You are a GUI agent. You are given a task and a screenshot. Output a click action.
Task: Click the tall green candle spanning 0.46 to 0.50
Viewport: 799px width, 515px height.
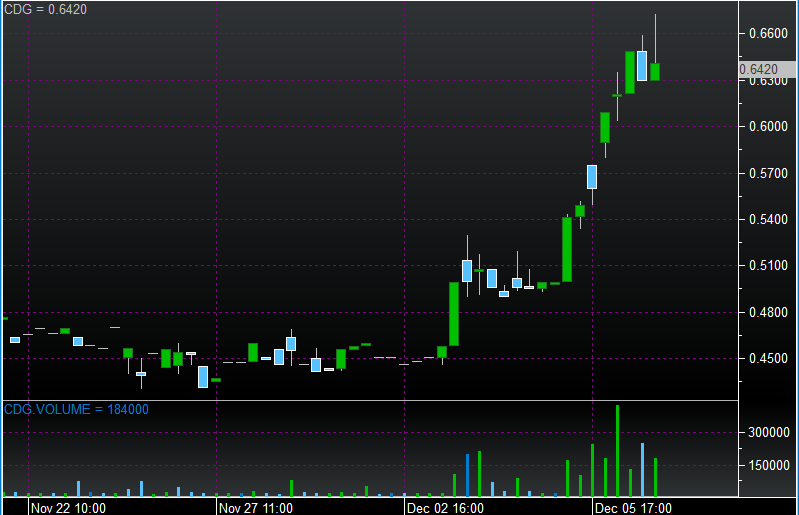coord(454,314)
